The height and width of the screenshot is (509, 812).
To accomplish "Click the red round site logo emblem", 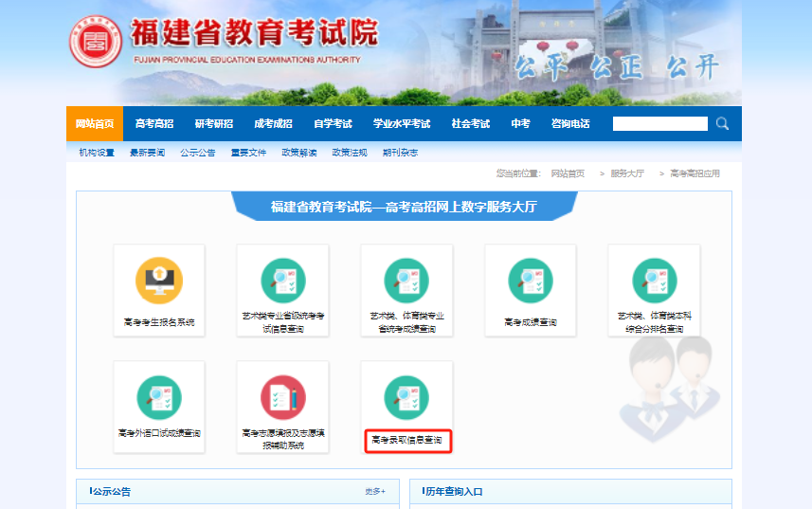I will tap(96, 42).
